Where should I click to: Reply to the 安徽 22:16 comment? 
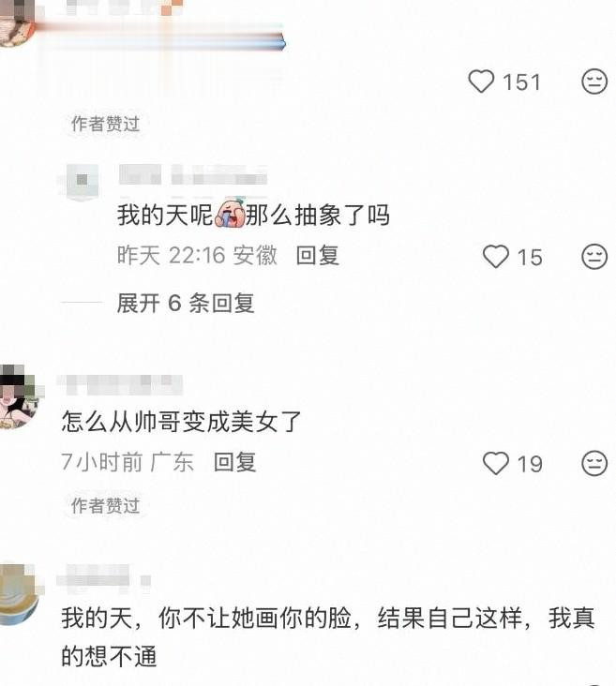tap(318, 256)
